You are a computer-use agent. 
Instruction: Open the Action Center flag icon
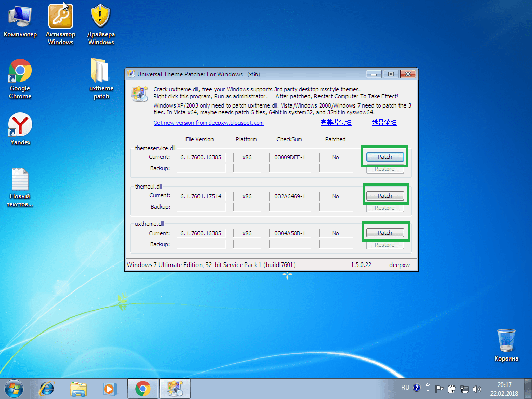tap(439, 388)
